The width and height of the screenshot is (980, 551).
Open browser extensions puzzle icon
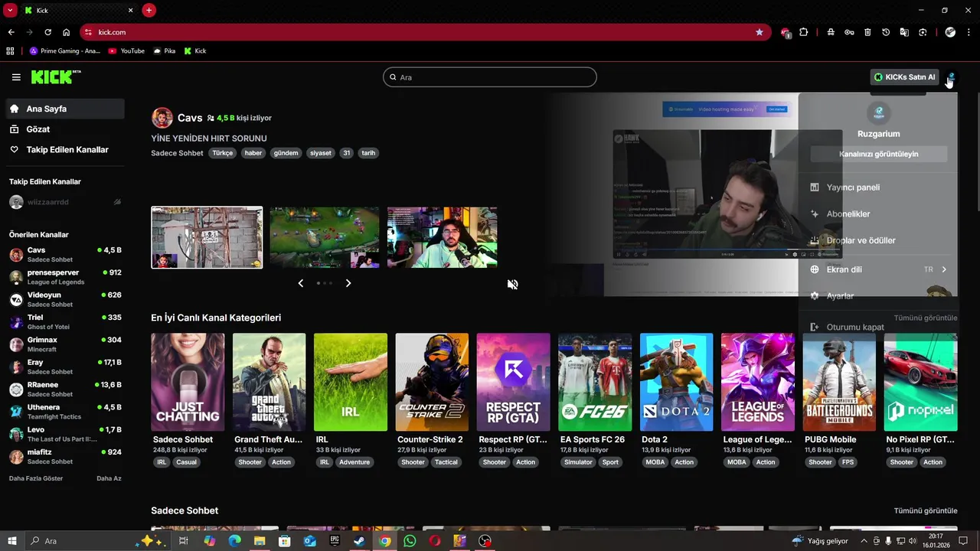pyautogui.click(x=803, y=32)
